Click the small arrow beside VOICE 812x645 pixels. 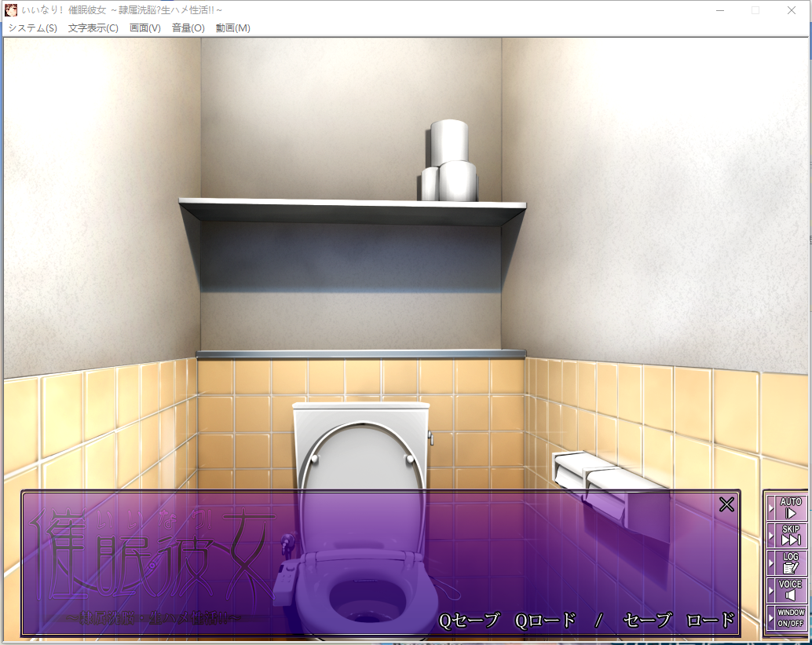coord(771,590)
